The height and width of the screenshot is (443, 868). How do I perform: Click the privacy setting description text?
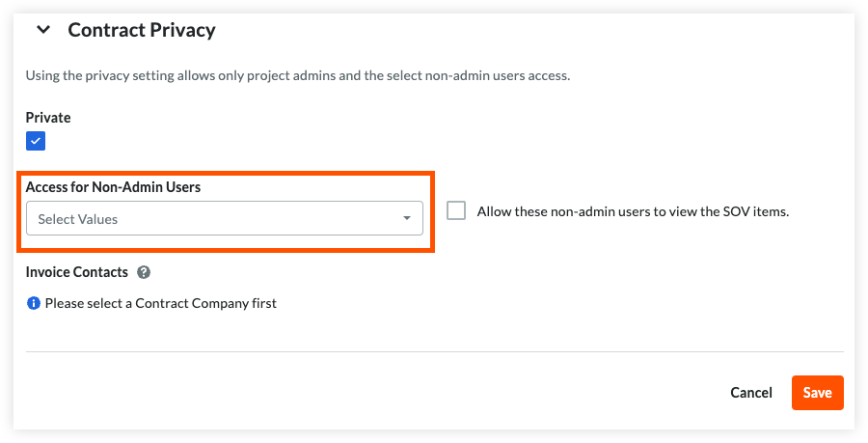(x=297, y=74)
